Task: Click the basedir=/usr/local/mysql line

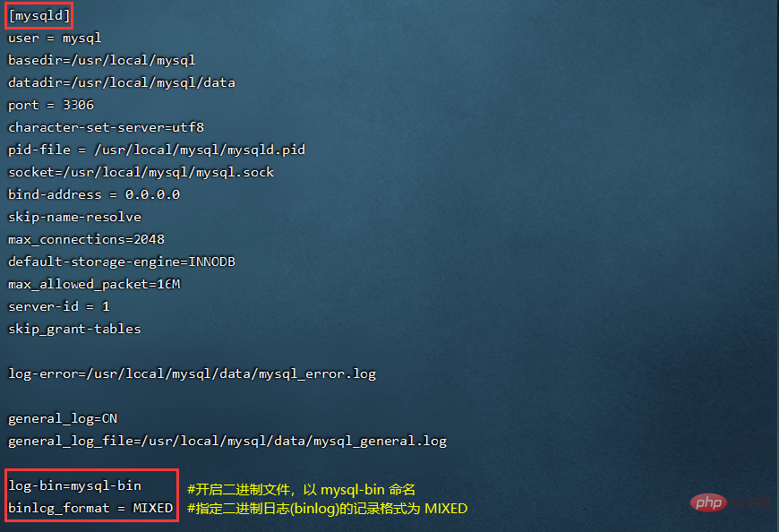Action: (102, 61)
